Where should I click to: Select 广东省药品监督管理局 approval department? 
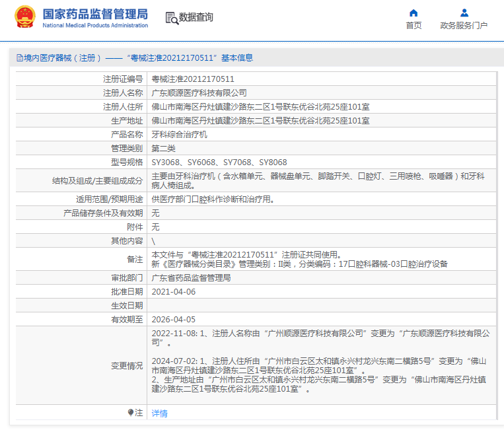tap(191, 277)
